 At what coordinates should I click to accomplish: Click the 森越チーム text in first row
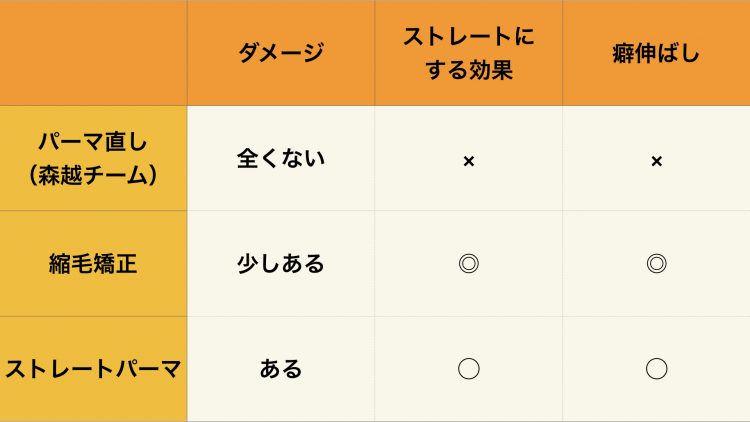pyautogui.click(x=93, y=176)
